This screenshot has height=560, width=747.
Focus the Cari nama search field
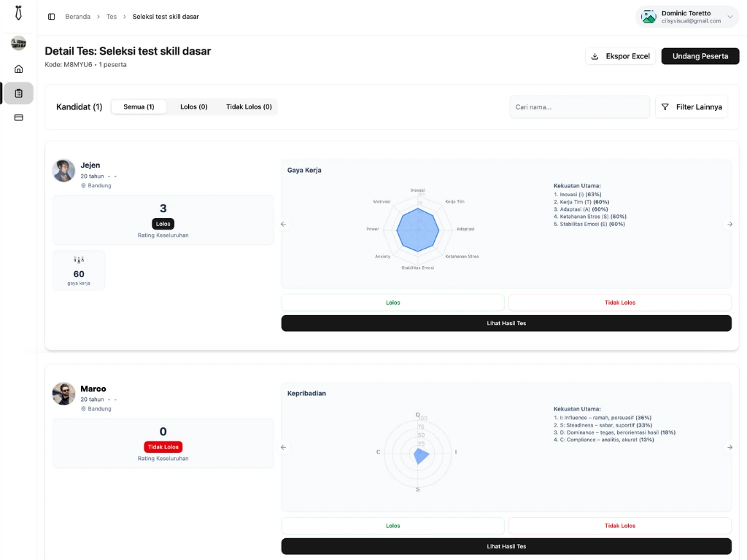tap(579, 107)
